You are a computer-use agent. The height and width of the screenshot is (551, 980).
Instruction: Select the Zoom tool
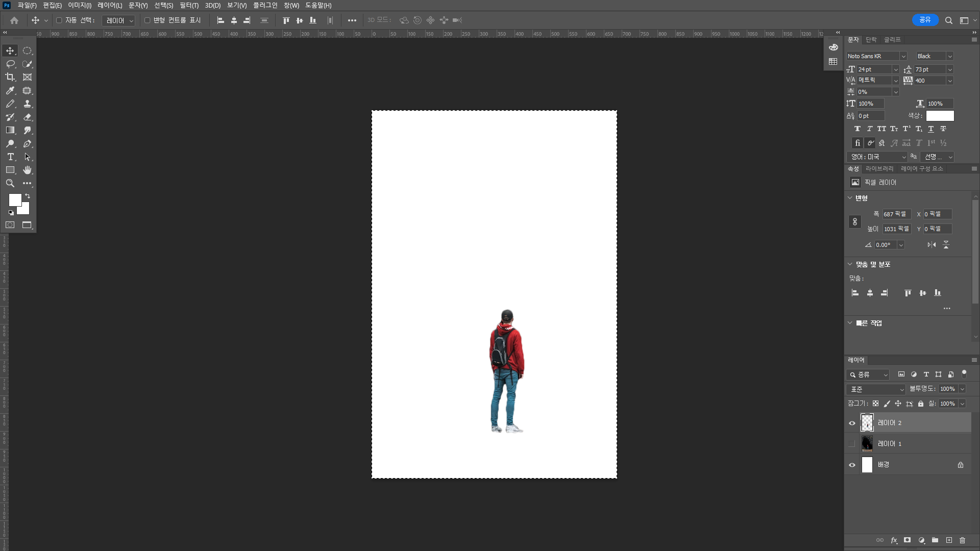[10, 183]
